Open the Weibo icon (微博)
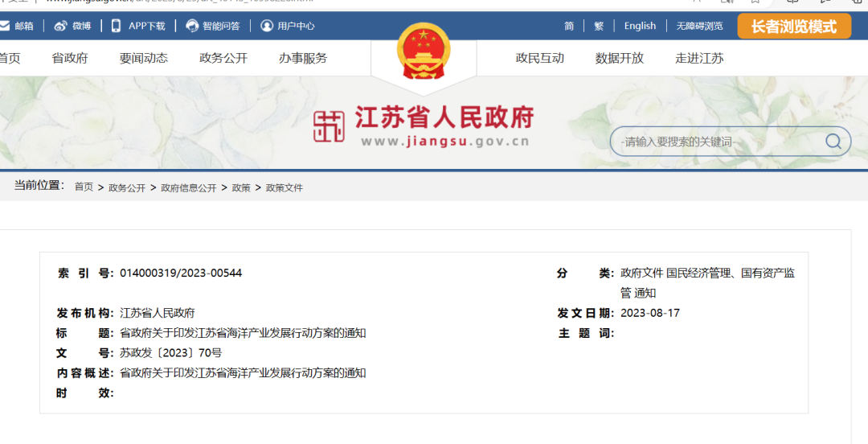Viewport: 868px width, 444px height. pos(61,26)
